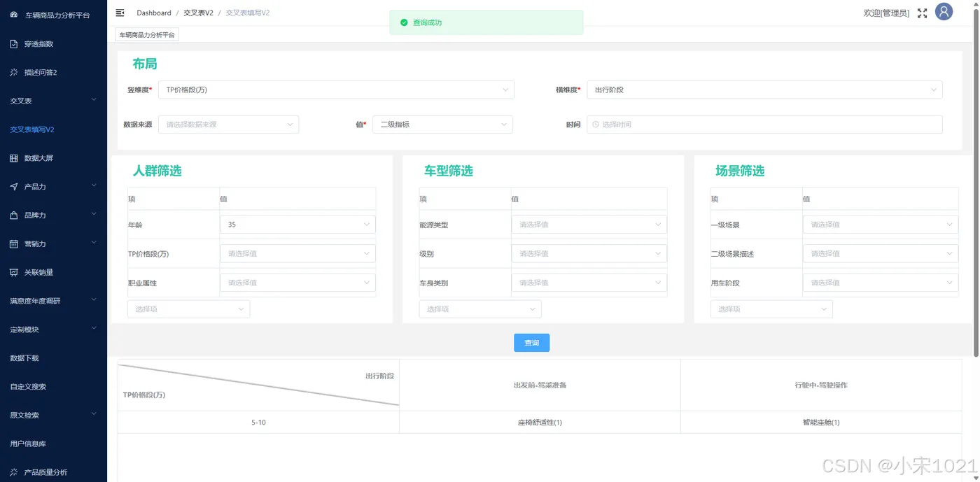Click the 交叉表V2 breadcrumb link
The height and width of the screenshot is (482, 980).
[x=198, y=13]
